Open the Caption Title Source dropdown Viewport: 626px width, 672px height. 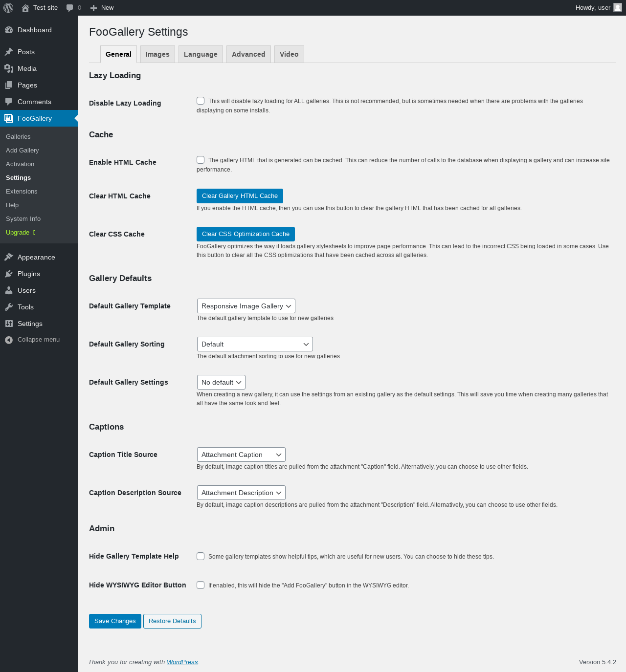pos(241,455)
